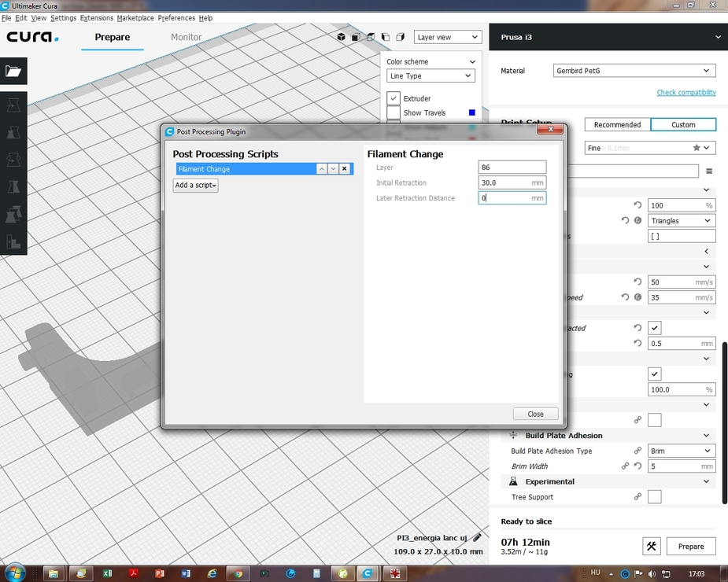
Task: Enable the Tree Support checkbox
Action: click(654, 497)
